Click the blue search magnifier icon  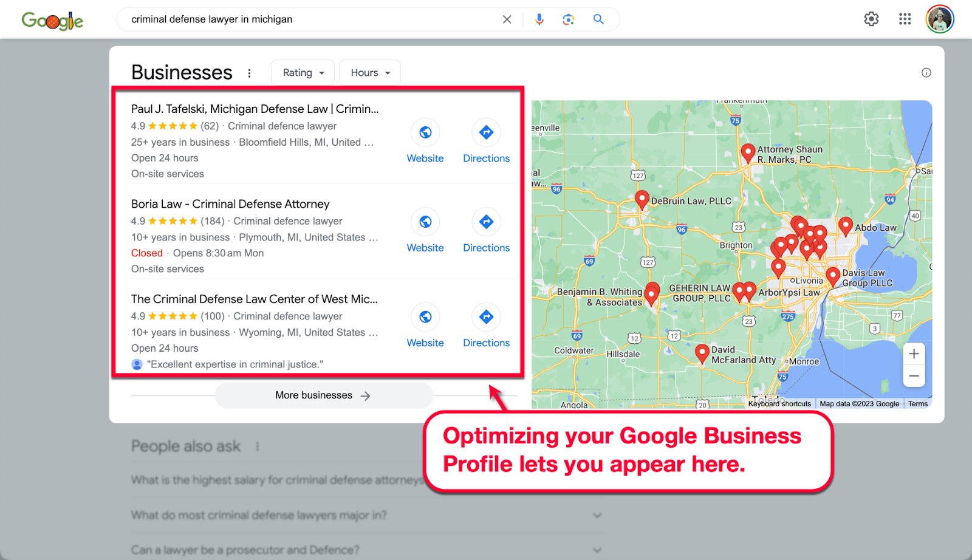pos(598,19)
